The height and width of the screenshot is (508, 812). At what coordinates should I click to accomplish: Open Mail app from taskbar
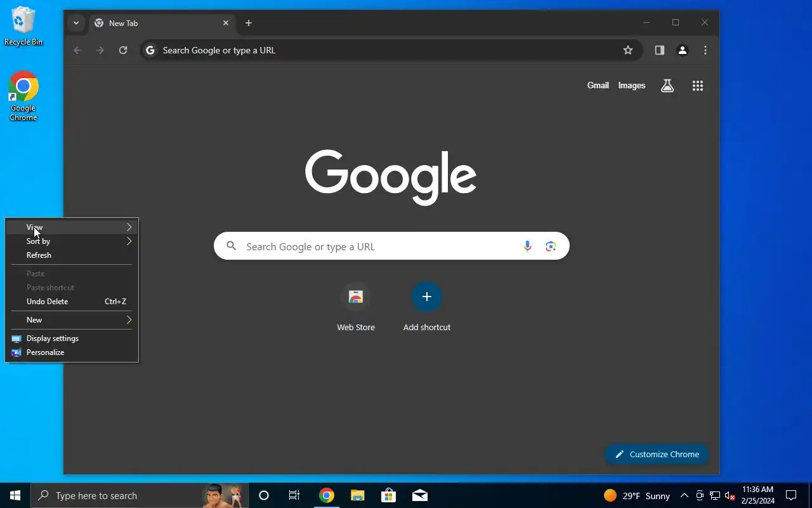[x=420, y=495]
